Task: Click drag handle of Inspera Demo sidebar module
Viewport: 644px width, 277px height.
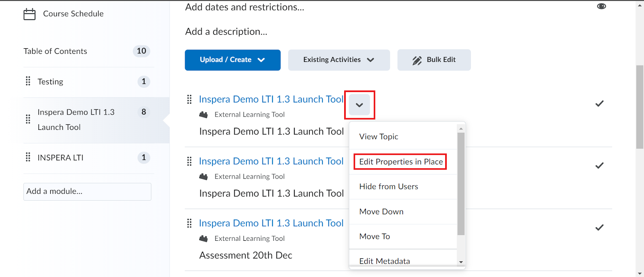Action: 28,119
